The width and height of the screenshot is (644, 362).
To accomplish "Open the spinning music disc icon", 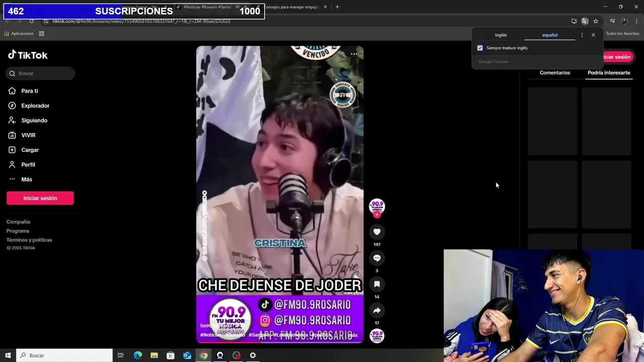I will coord(377,336).
